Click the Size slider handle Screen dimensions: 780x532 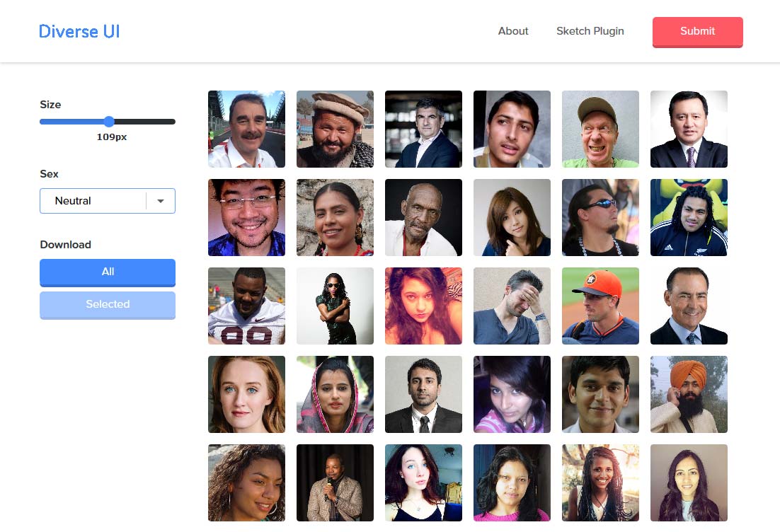pyautogui.click(x=108, y=121)
